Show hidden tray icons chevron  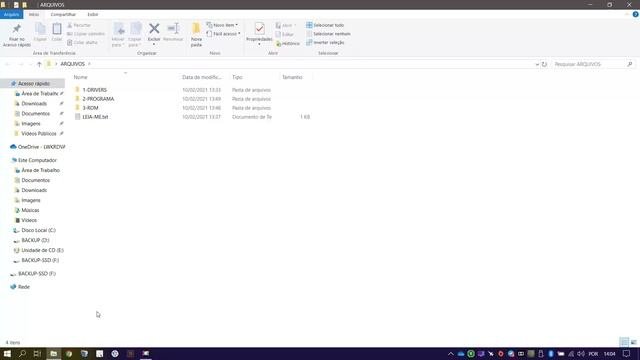(x=451, y=354)
